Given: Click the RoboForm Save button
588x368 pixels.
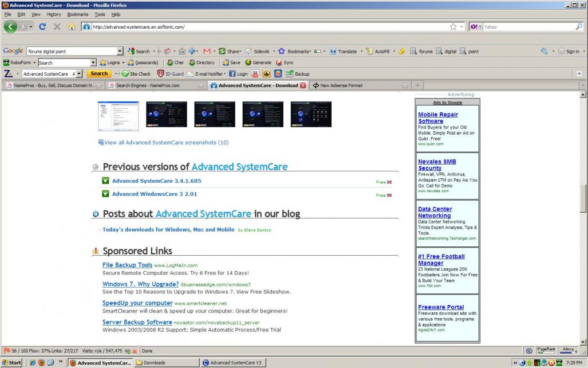Looking at the screenshot, I should [x=231, y=62].
